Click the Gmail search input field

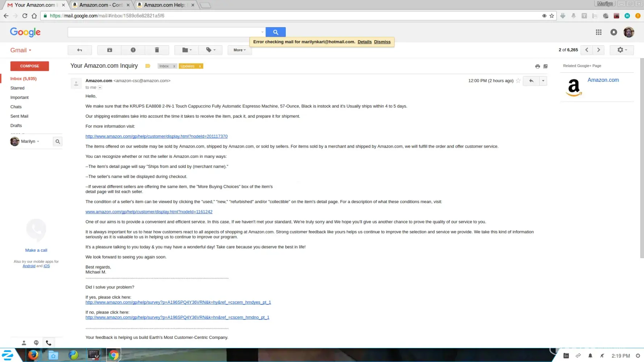pyautogui.click(x=164, y=32)
